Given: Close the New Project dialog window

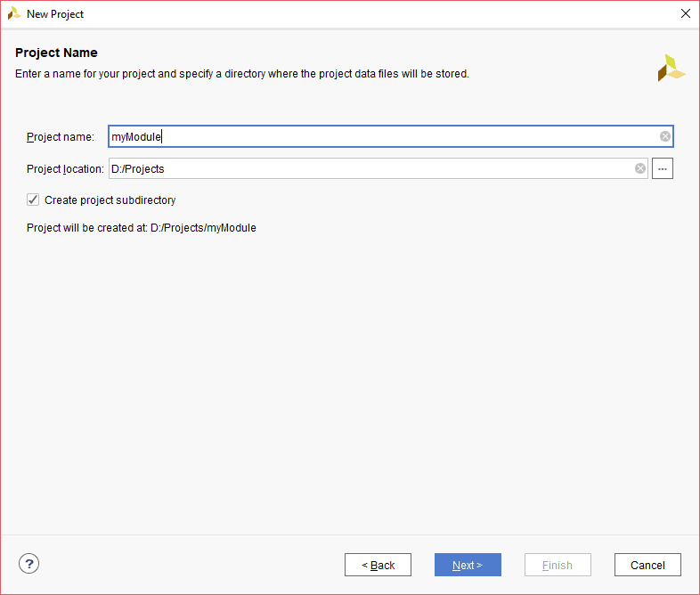Looking at the screenshot, I should pos(685,14).
